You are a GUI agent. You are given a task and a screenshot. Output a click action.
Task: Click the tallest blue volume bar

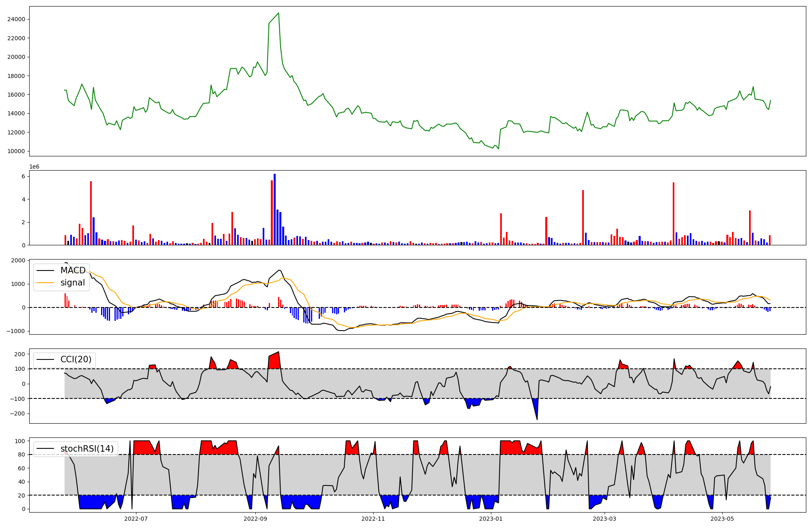275,209
